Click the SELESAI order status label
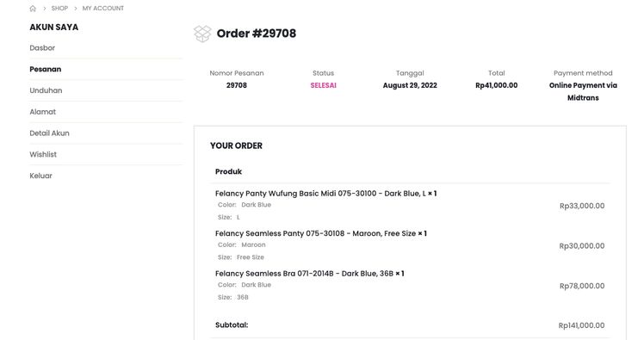 point(323,85)
